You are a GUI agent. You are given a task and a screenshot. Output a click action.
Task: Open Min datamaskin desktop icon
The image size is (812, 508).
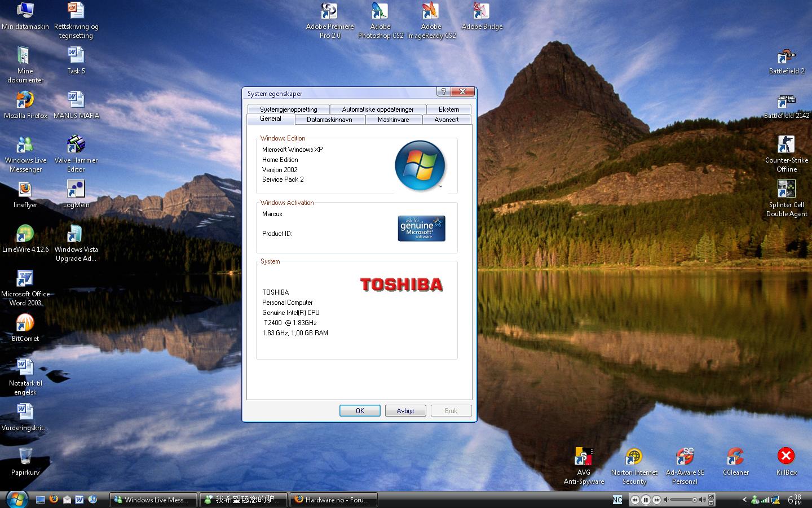point(25,16)
